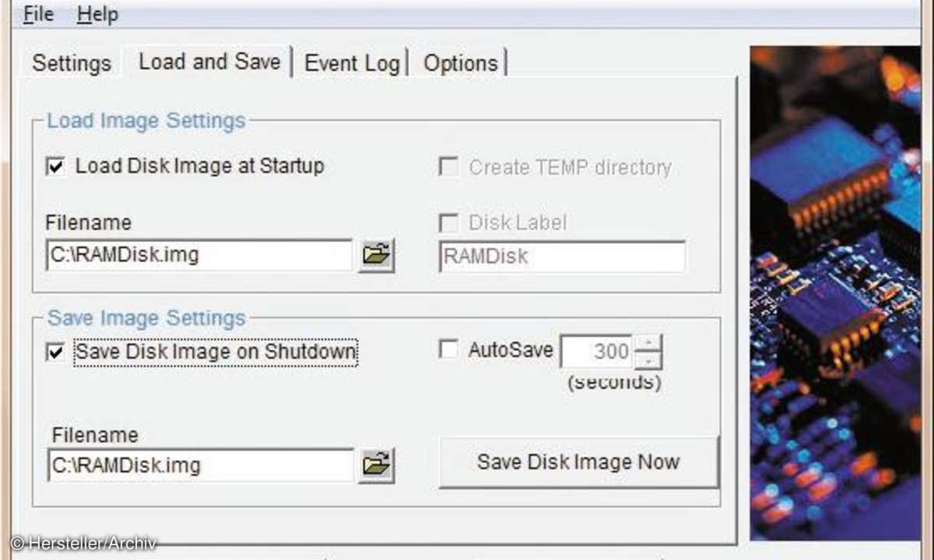Select the Load and Save tab
The image size is (934, 560).
tap(209, 61)
